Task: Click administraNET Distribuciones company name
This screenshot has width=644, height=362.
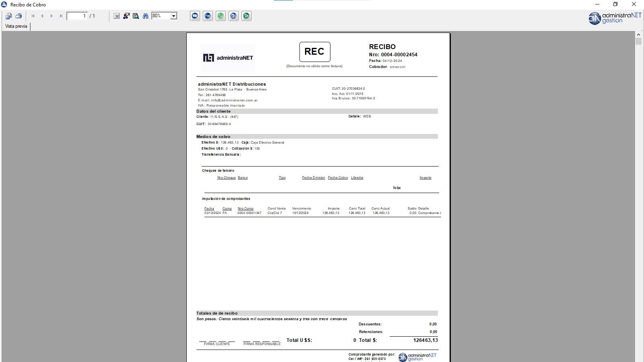Action: [232, 84]
